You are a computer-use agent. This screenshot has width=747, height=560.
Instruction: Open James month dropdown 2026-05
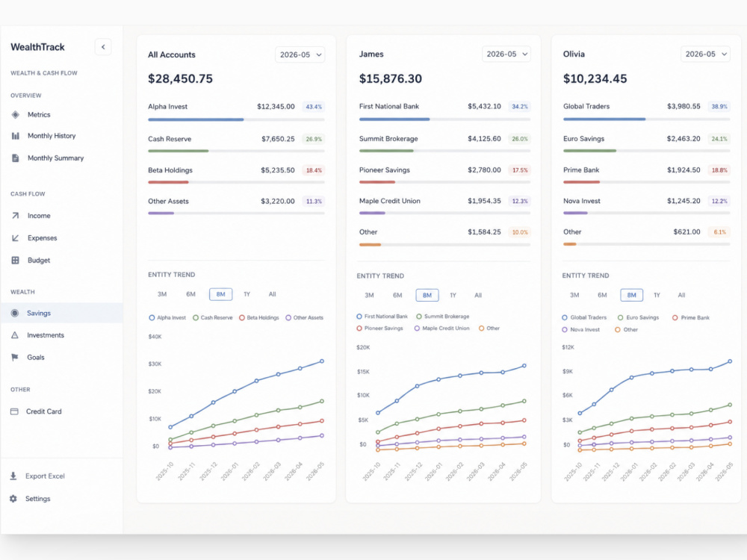coord(506,55)
